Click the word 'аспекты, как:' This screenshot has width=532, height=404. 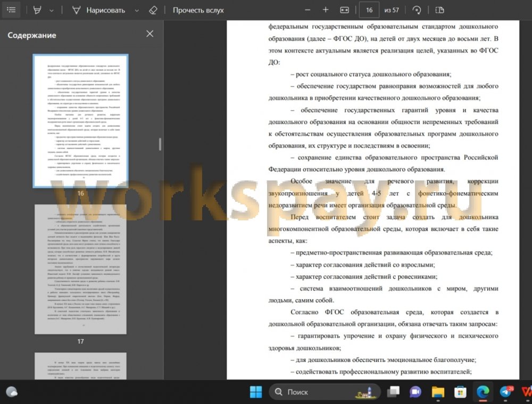point(288,241)
